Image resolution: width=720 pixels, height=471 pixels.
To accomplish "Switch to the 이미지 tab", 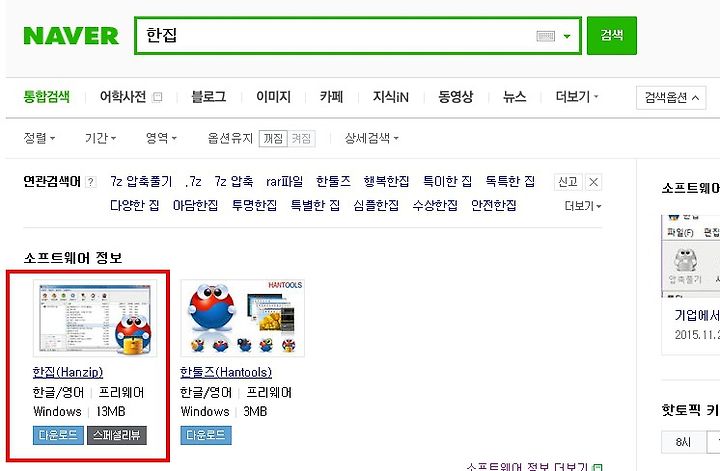I will (x=273, y=97).
